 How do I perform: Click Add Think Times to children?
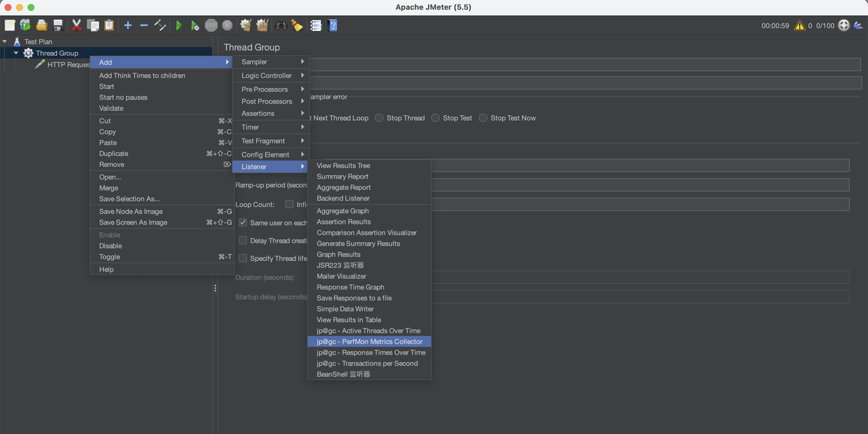click(x=162, y=75)
